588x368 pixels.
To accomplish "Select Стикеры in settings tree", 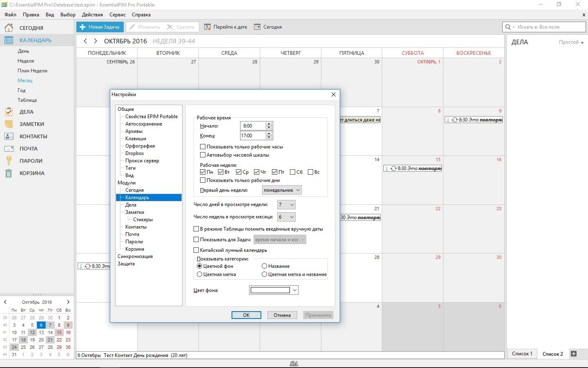I will [143, 220].
